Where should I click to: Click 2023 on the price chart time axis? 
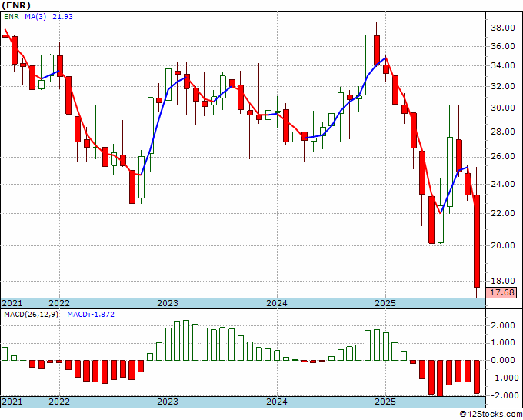(x=168, y=303)
